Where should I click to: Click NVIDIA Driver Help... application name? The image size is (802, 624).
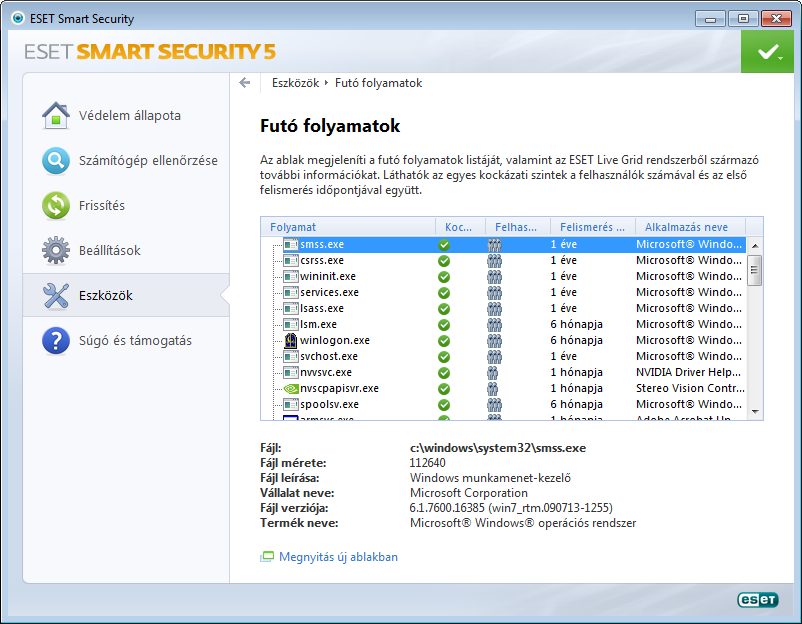click(688, 372)
